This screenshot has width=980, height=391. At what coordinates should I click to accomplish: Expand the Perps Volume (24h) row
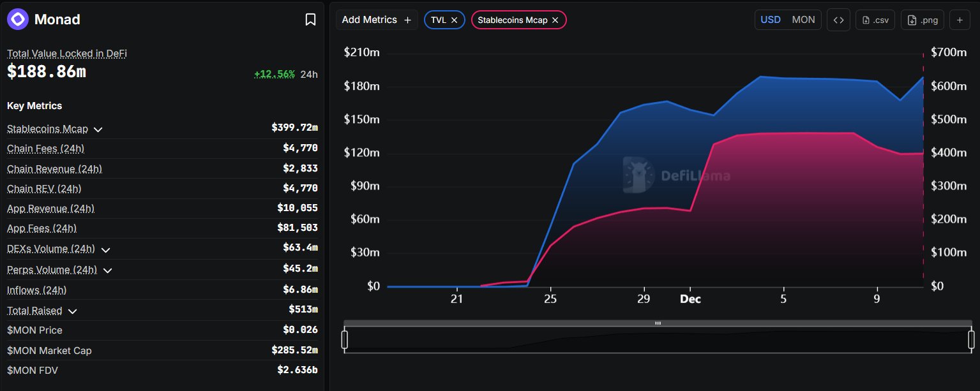[107, 270]
